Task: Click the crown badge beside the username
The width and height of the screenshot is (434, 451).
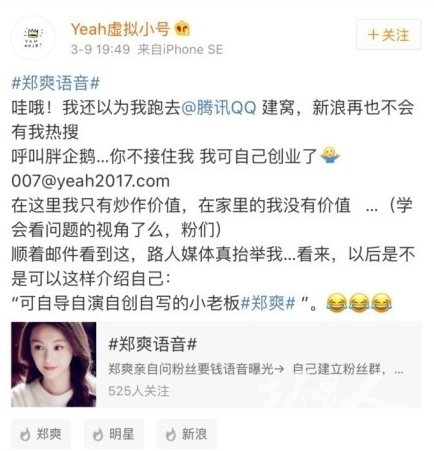Action: pyautogui.click(x=183, y=29)
